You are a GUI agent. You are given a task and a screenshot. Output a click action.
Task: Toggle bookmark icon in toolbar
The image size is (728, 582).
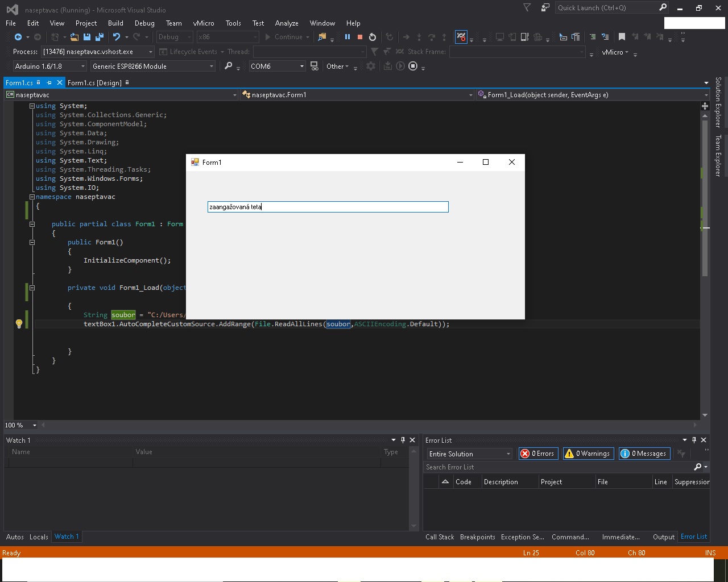[x=622, y=37]
